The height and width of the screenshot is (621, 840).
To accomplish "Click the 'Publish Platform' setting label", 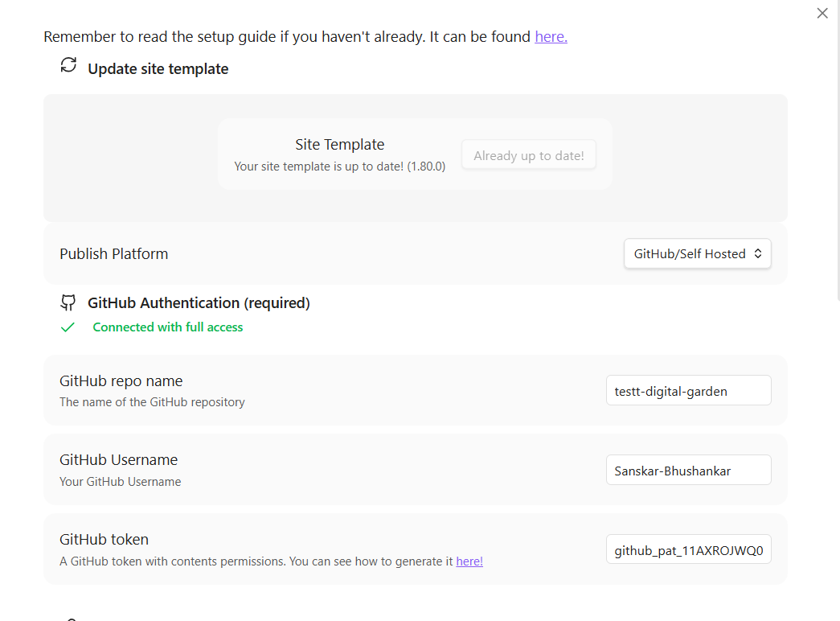I will click(113, 253).
